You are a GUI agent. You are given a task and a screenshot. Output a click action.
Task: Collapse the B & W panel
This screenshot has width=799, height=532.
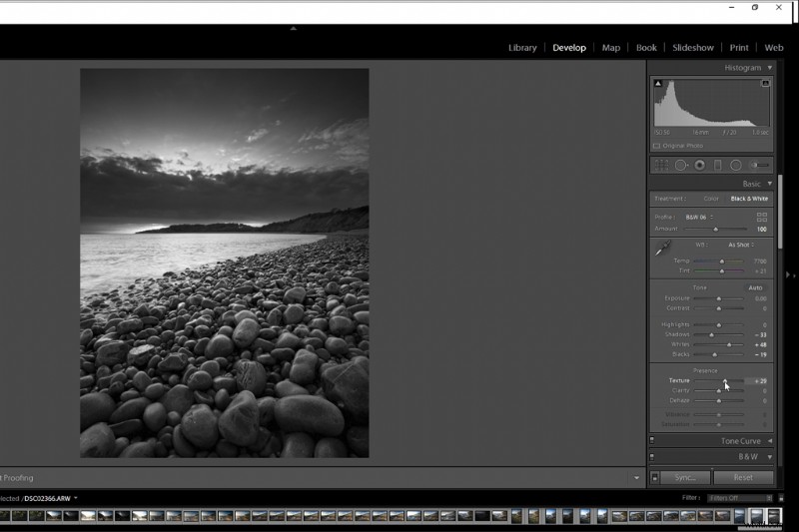(770, 457)
